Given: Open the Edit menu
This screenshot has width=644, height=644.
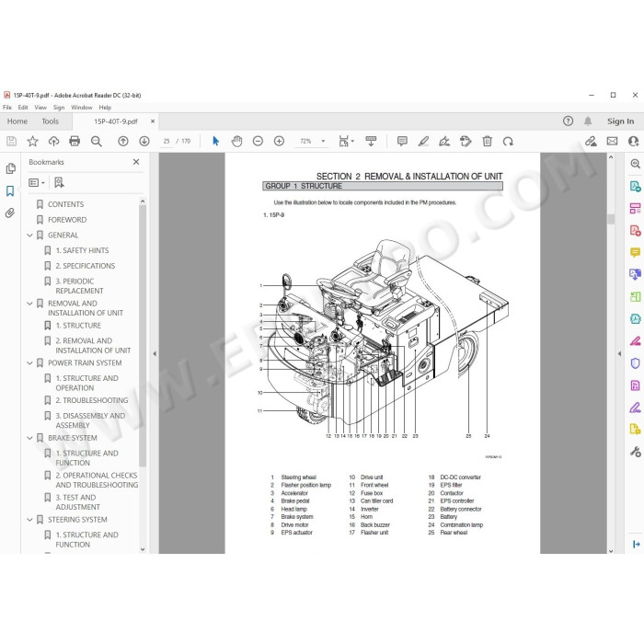Looking at the screenshot, I should 23,108.
